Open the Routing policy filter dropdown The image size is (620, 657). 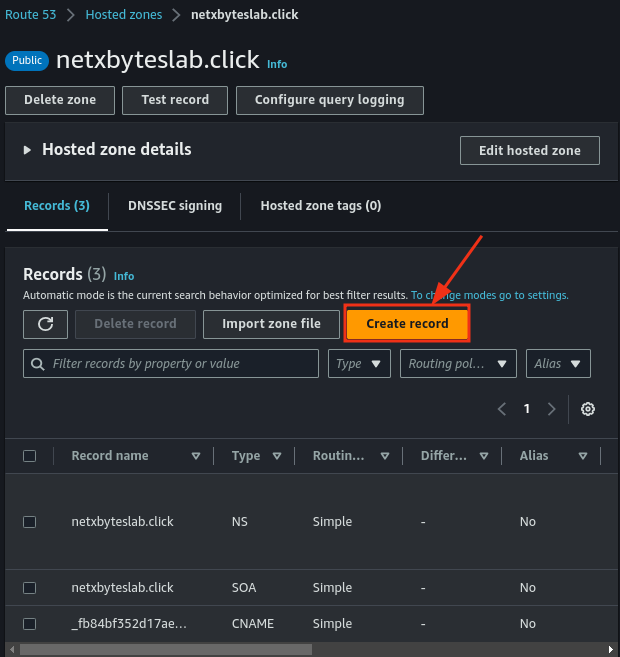click(458, 364)
